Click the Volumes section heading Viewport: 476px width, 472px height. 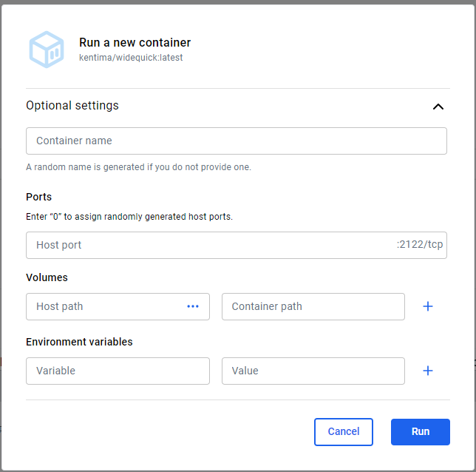point(47,277)
